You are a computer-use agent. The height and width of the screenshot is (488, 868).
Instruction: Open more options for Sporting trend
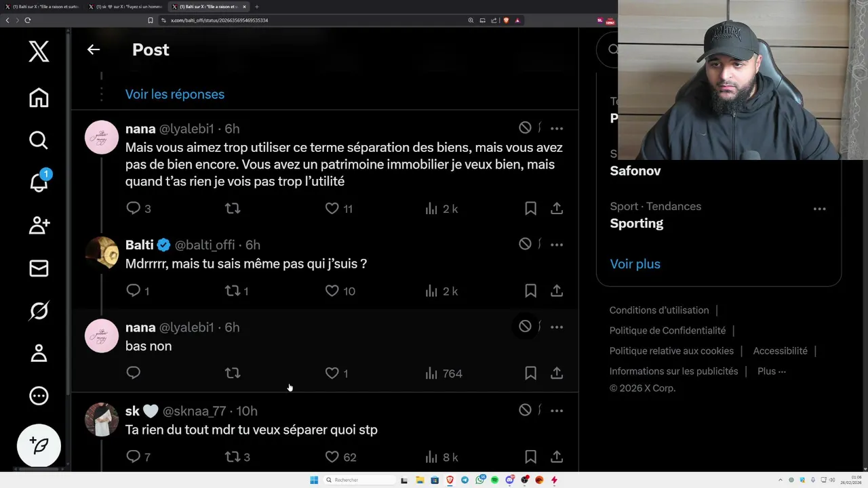point(820,209)
